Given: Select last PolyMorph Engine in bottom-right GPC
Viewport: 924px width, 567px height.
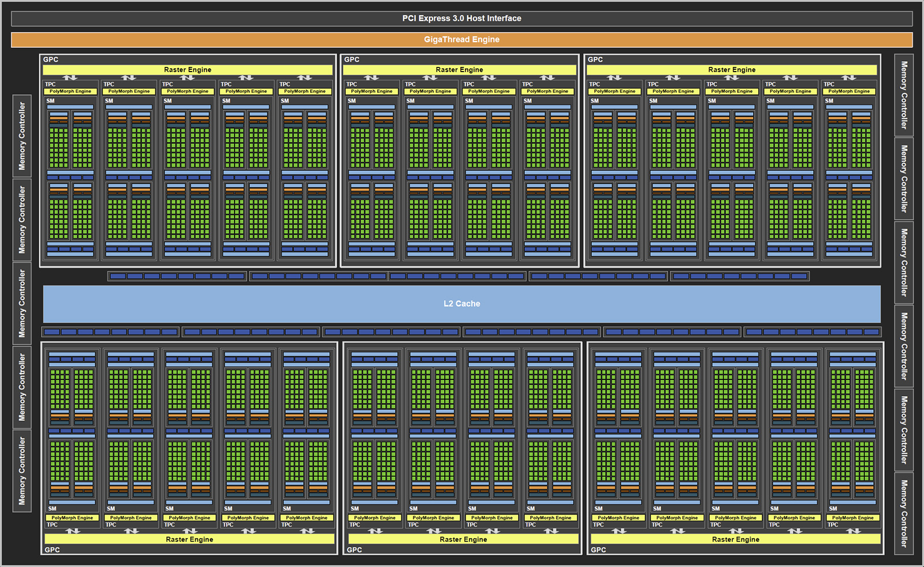Looking at the screenshot, I should point(852,518).
